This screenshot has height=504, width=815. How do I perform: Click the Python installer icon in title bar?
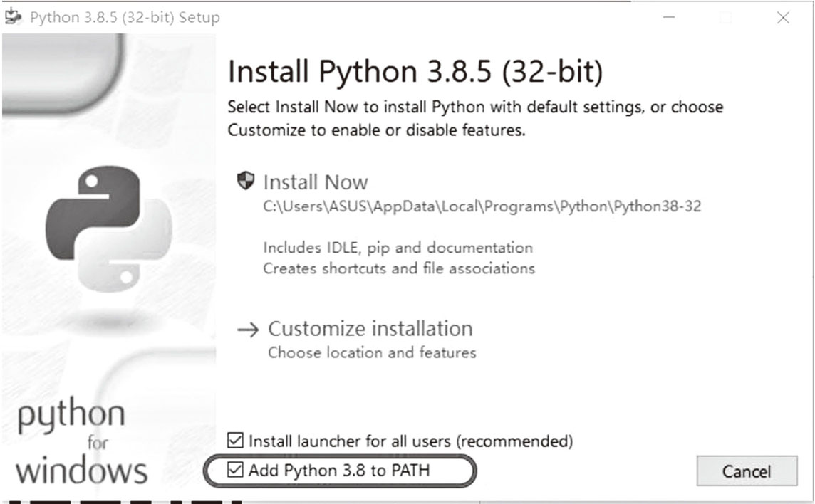tap(13, 16)
